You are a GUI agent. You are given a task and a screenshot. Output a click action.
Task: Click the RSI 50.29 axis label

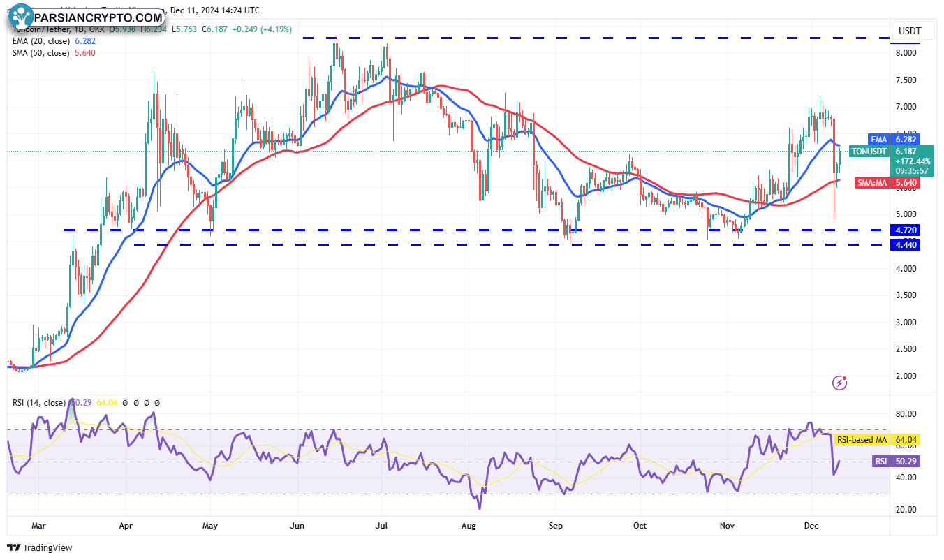click(896, 462)
